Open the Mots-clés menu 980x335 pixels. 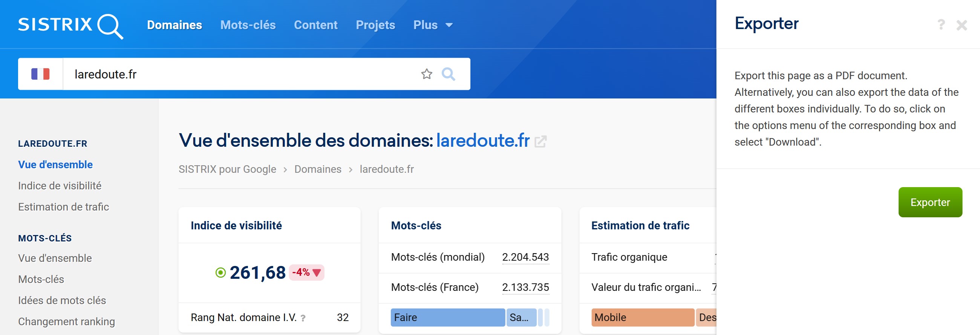tap(248, 25)
